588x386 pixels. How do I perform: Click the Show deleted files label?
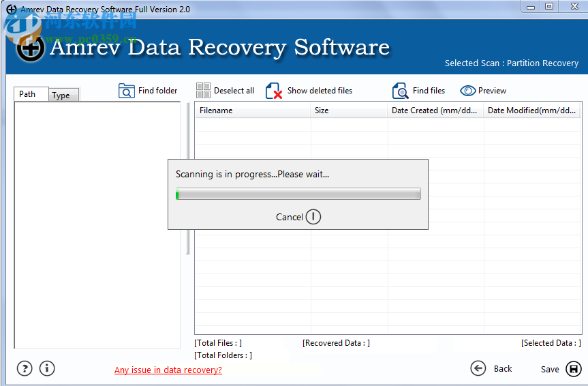[320, 91]
